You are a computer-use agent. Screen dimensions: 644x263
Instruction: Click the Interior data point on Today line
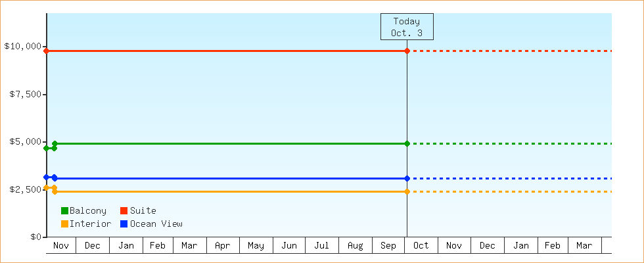click(x=407, y=191)
